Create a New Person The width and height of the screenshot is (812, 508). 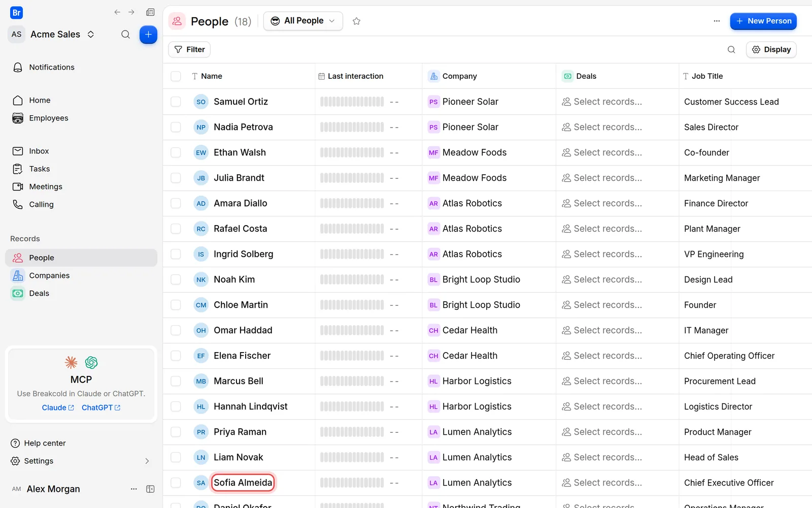click(x=763, y=21)
